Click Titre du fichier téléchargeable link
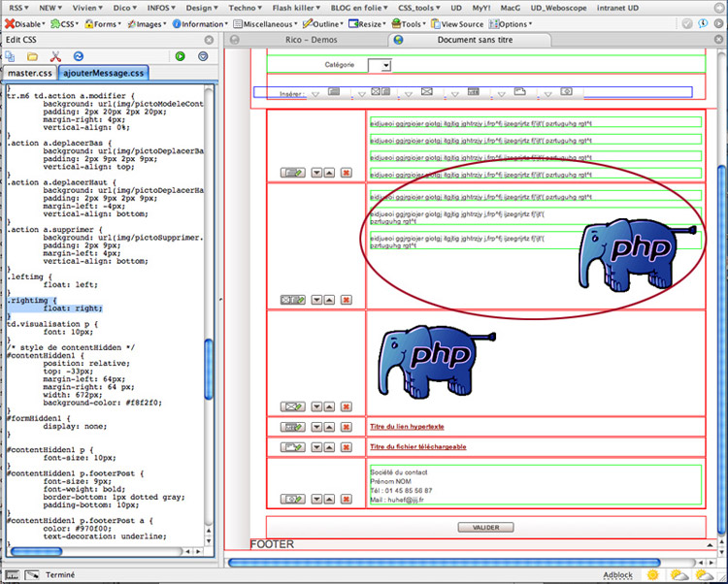 point(417,447)
